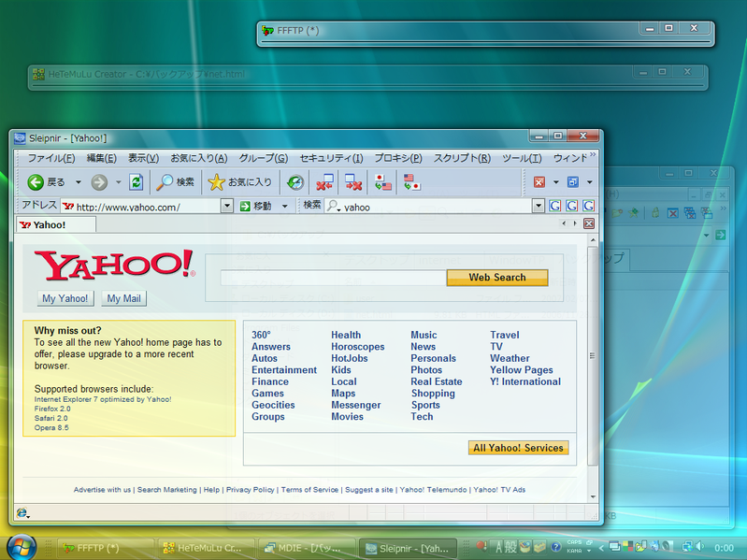747x560 pixels.
Task: Click IME help question mark icon
Action: pyautogui.click(x=555, y=547)
